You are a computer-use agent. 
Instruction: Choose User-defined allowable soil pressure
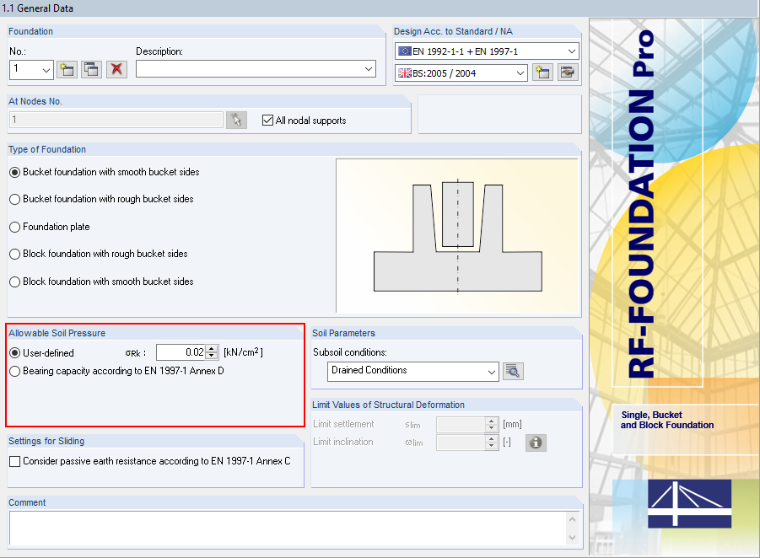[15, 353]
